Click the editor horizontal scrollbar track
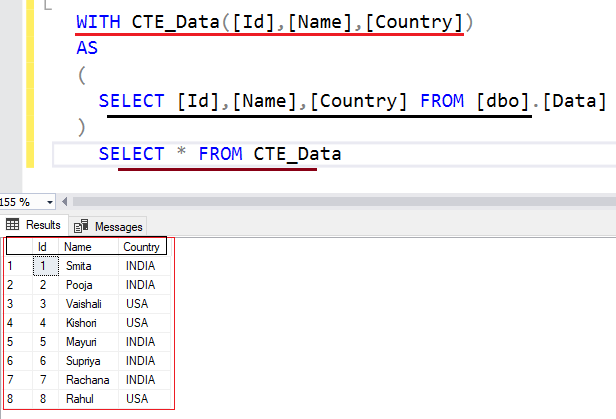The image size is (616, 419). (344, 202)
